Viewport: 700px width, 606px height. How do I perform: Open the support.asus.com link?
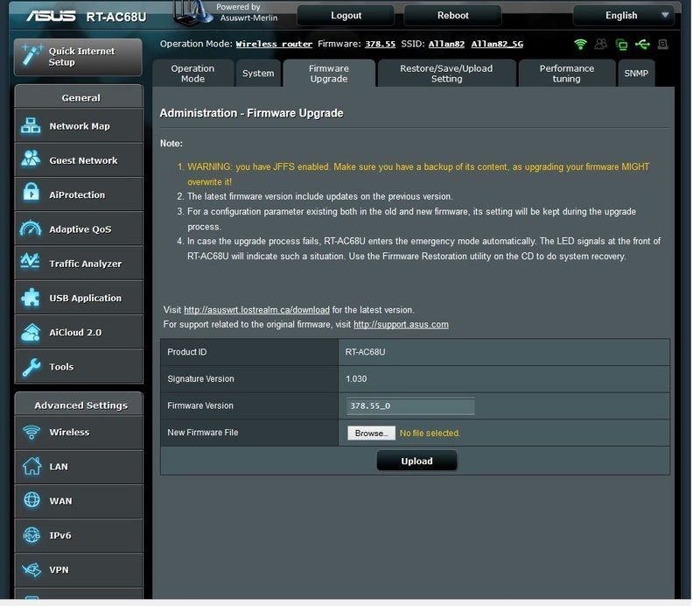point(401,324)
